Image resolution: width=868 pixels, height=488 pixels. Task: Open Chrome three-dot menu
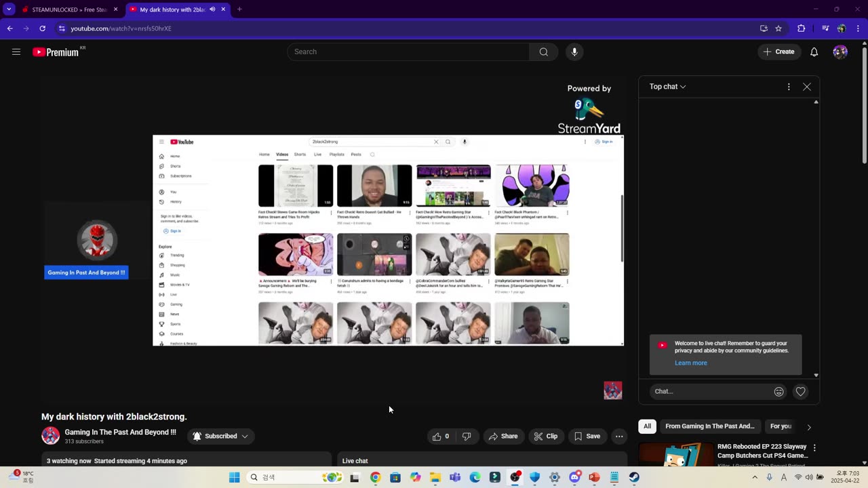pos(859,28)
